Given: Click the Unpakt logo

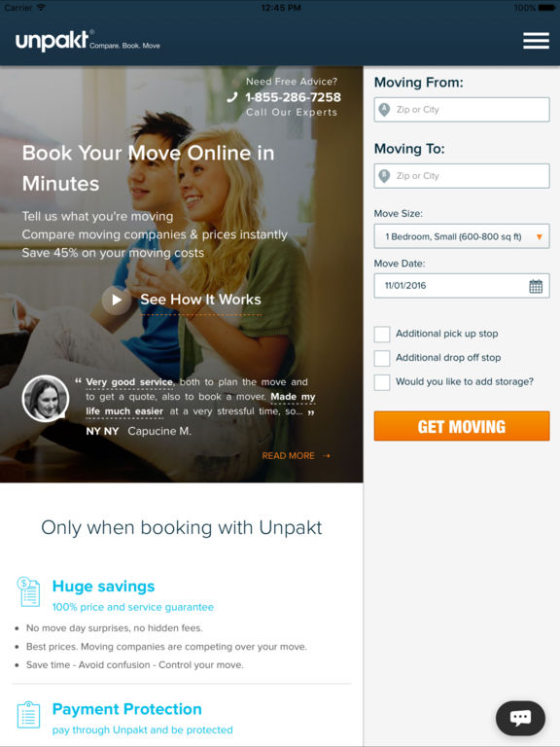Looking at the screenshot, I should (52, 41).
